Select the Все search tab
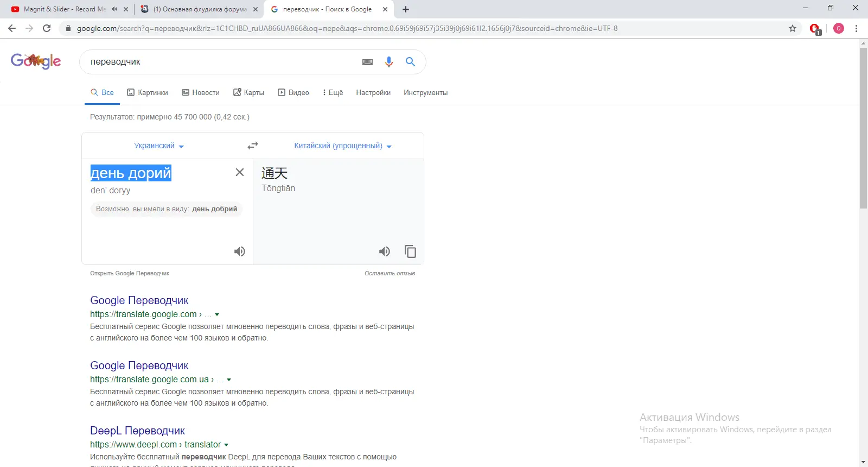 click(102, 93)
